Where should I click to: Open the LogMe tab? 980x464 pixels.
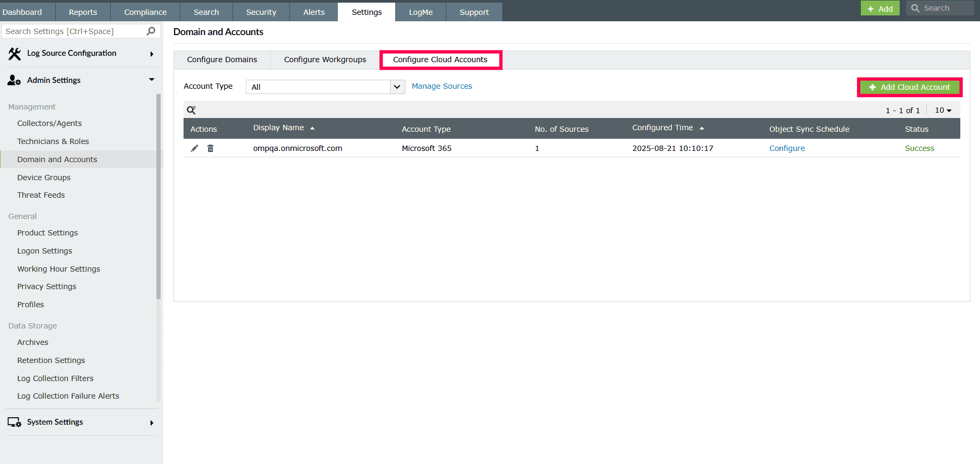click(421, 12)
